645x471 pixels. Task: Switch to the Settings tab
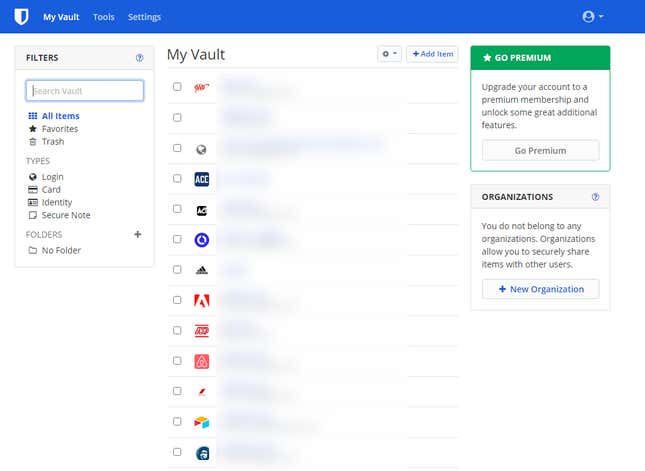144,17
